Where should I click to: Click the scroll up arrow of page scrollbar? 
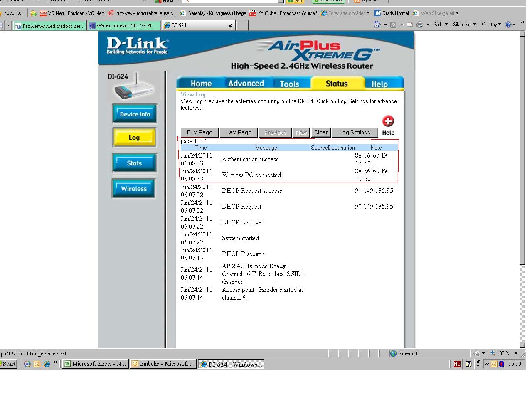(x=522, y=34)
